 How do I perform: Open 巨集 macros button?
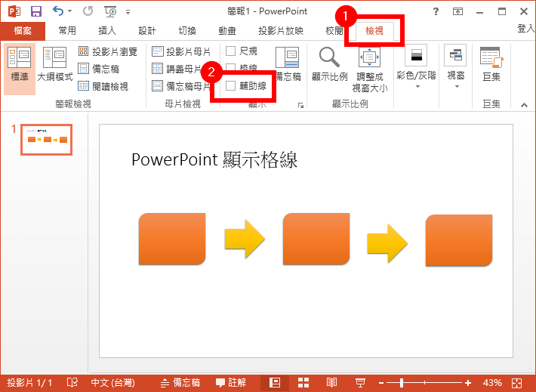click(491, 64)
